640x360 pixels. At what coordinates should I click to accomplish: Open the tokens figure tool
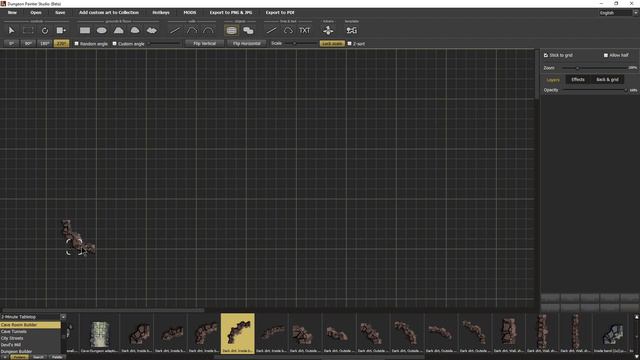click(328, 30)
